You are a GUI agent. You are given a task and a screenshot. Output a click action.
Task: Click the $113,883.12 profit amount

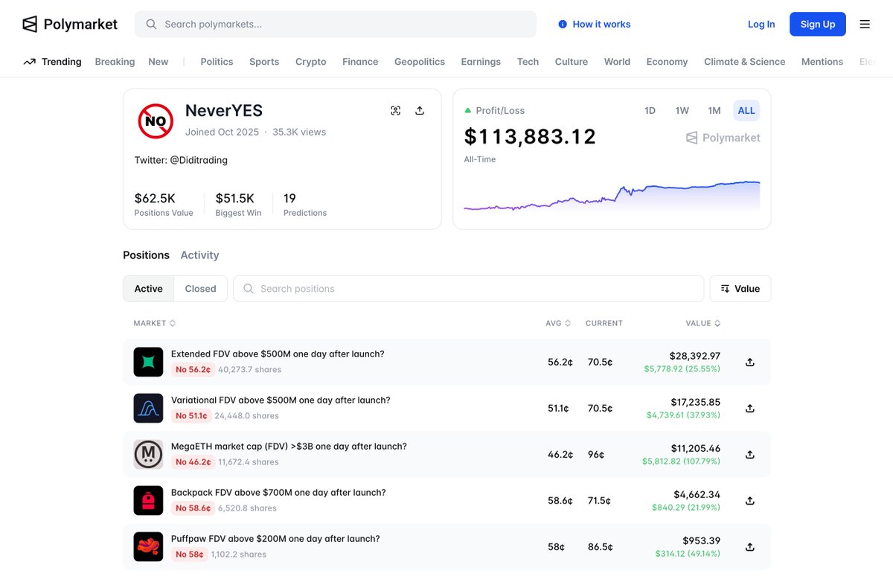(530, 137)
